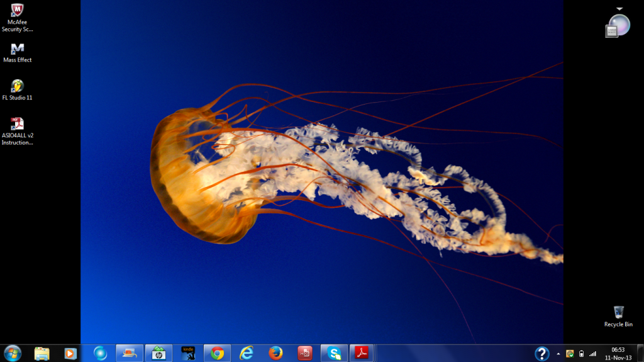Image resolution: width=644 pixels, height=362 pixels.
Task: Launch Windows Media Player from the taskbar
Action: (x=70, y=353)
